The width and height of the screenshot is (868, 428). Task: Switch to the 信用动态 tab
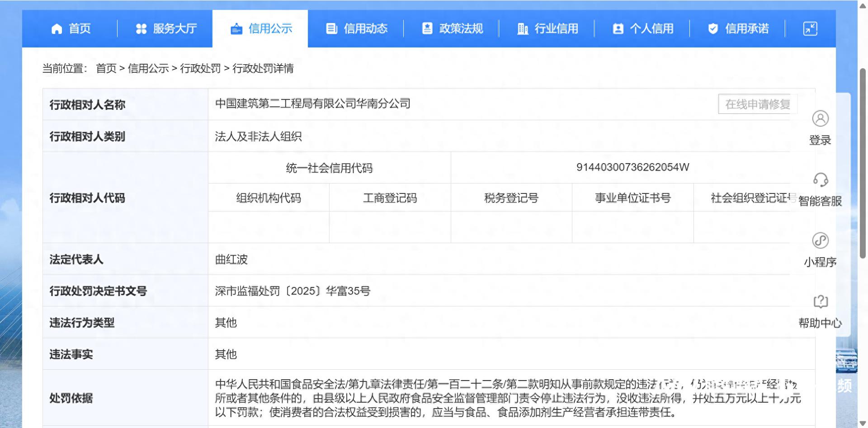[356, 29]
